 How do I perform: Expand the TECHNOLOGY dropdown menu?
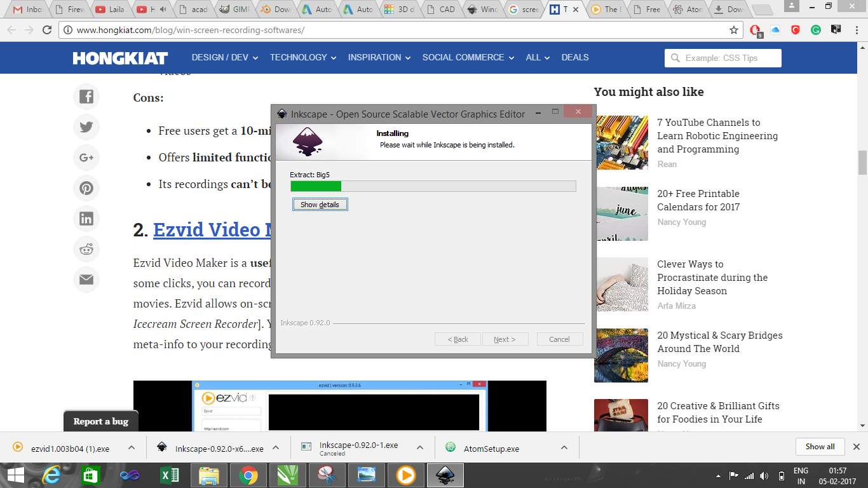[x=303, y=57]
